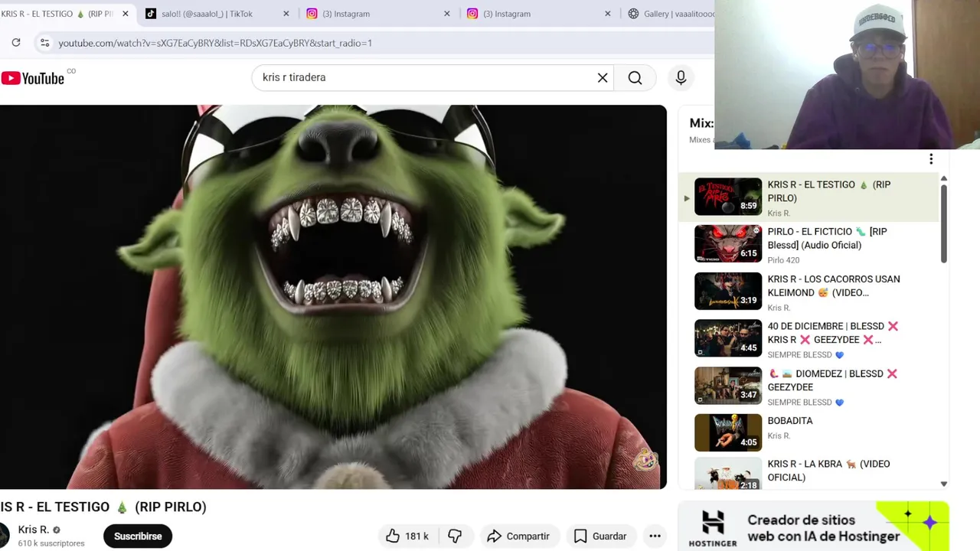980x551 pixels.
Task: Save the video with Guardar
Action: pos(600,536)
